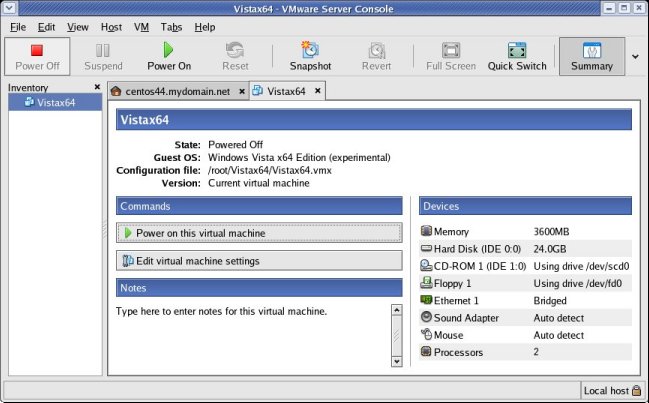Open the Help menu

click(205, 27)
